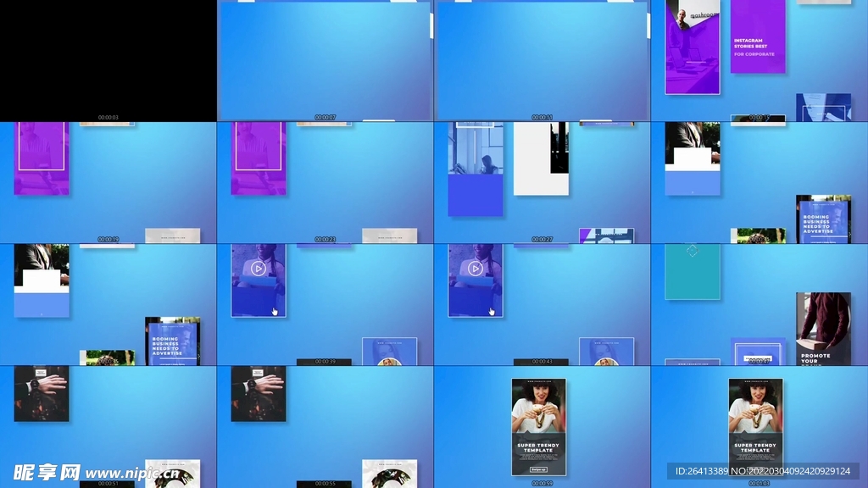Select the black frame at 00:00:03
Screen dimensions: 868x488
(x=108, y=58)
